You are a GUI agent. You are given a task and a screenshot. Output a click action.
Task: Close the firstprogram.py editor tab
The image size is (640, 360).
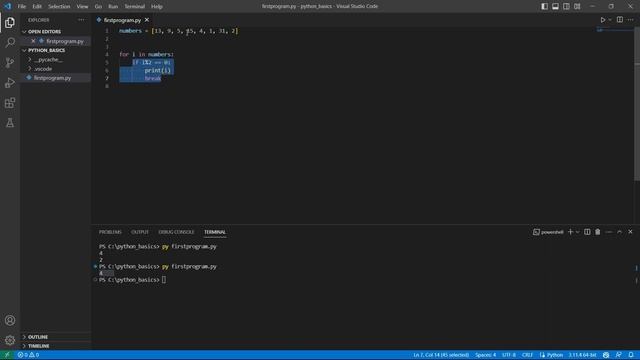pos(147,20)
